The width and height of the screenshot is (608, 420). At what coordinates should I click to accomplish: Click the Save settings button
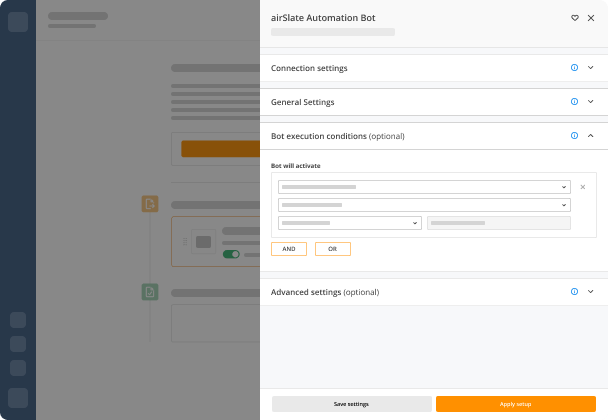(x=352, y=404)
